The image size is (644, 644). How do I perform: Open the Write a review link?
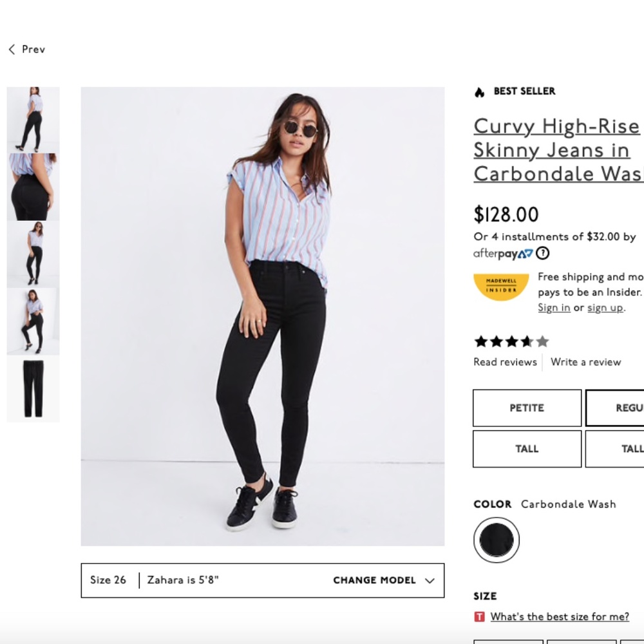click(585, 362)
